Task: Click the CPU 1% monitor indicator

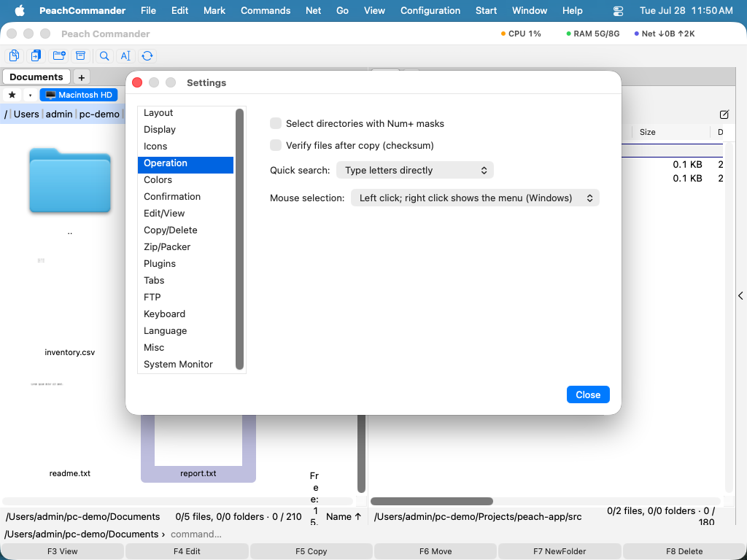Action: click(x=521, y=34)
